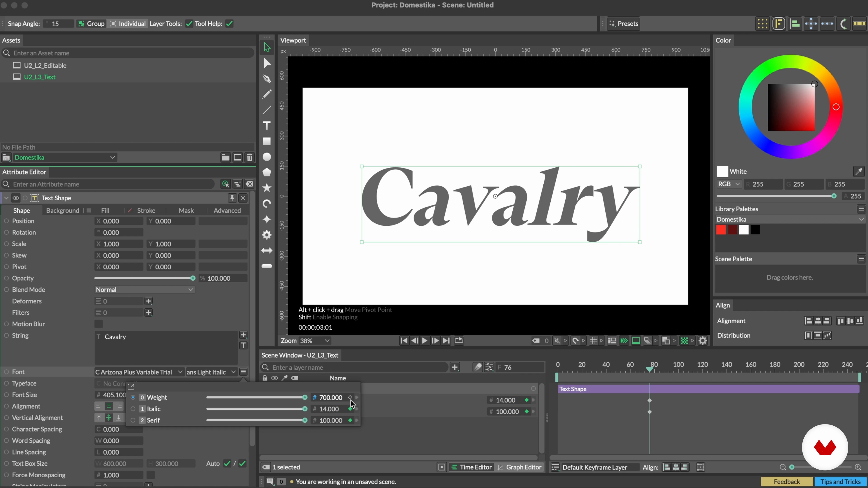Viewport: 868px width, 488px height.
Task: Play the animation
Action: coord(425,341)
